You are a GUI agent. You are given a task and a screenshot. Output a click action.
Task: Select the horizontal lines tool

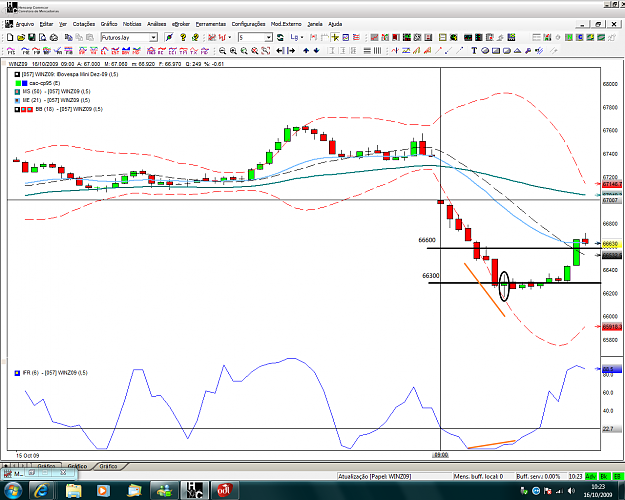[367, 51]
